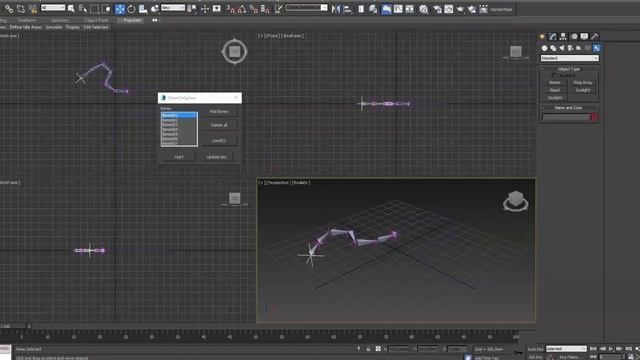Open the Named Selection Sets dropdown

click(x=306, y=8)
